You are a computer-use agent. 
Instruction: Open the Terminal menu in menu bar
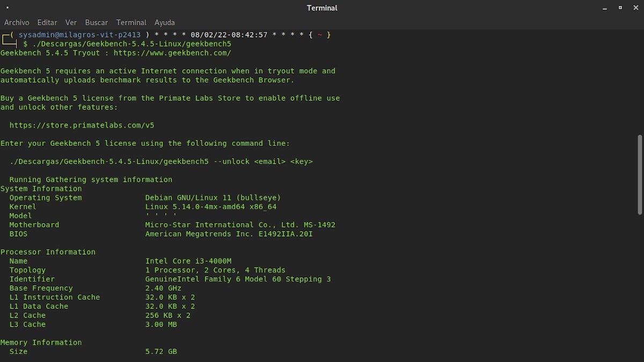(x=131, y=23)
